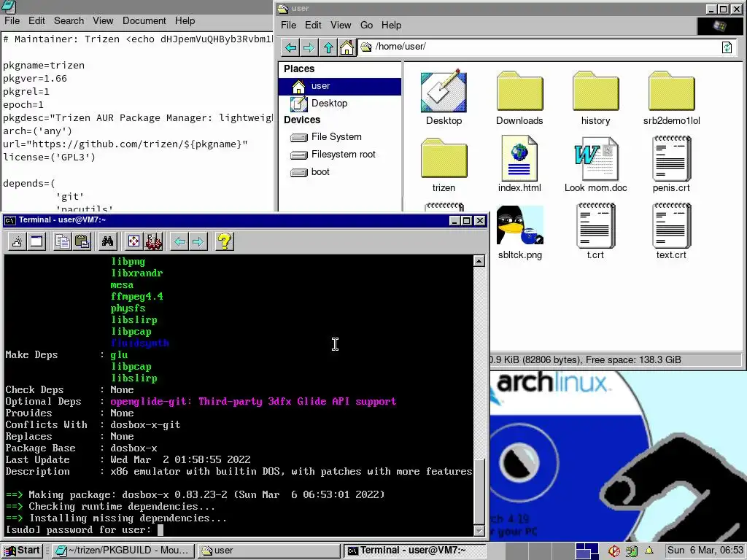Toggle fullscreen icon in Terminal toolbar
Image resolution: width=747 pixels, height=560 pixels.
[134, 241]
